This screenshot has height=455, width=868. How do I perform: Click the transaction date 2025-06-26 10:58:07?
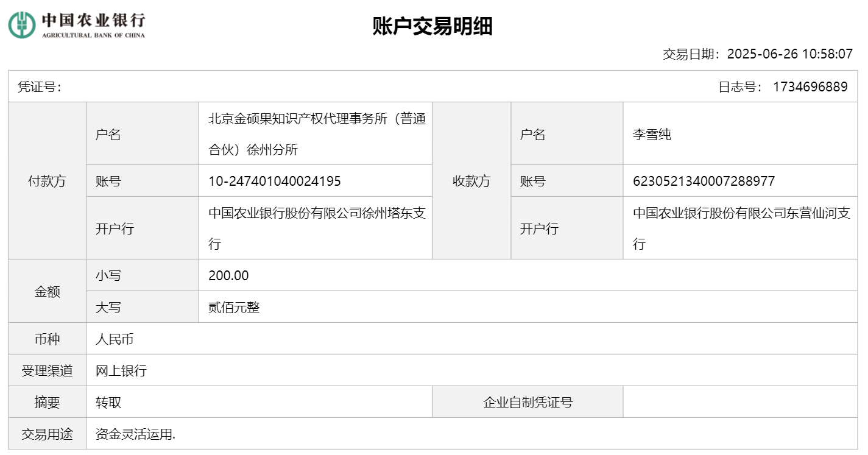click(x=790, y=54)
